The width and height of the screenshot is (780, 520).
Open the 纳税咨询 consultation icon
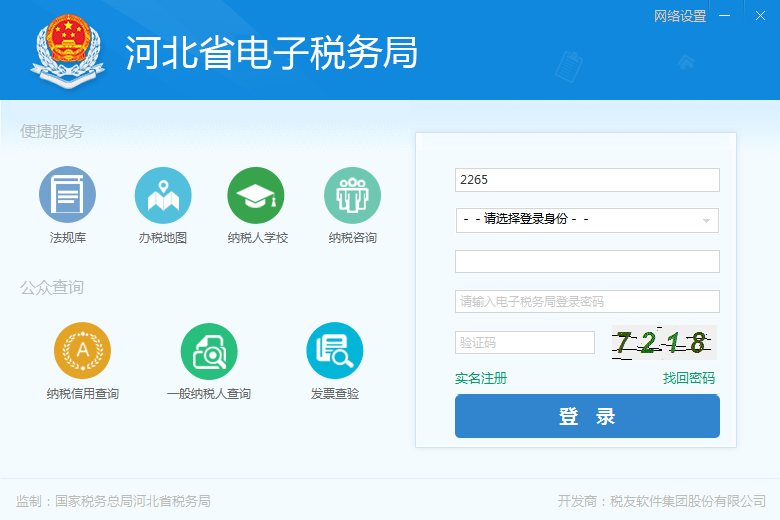pyautogui.click(x=352, y=194)
